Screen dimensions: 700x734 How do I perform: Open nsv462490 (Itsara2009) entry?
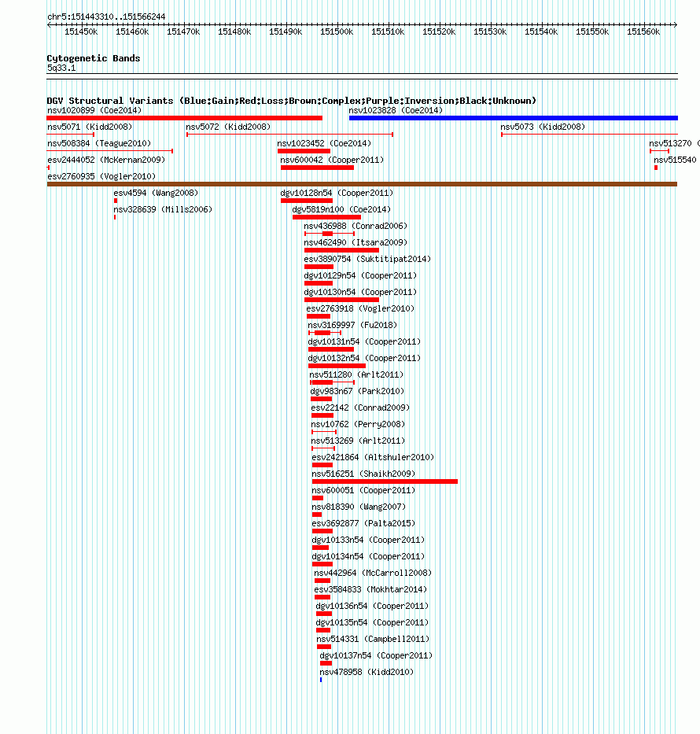pyautogui.click(x=356, y=242)
